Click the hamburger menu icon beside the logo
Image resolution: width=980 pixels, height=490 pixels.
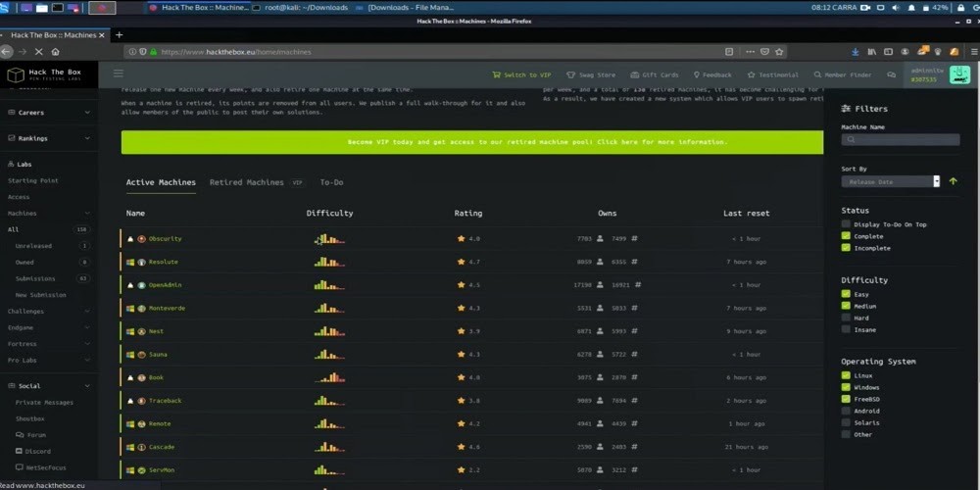coord(119,73)
